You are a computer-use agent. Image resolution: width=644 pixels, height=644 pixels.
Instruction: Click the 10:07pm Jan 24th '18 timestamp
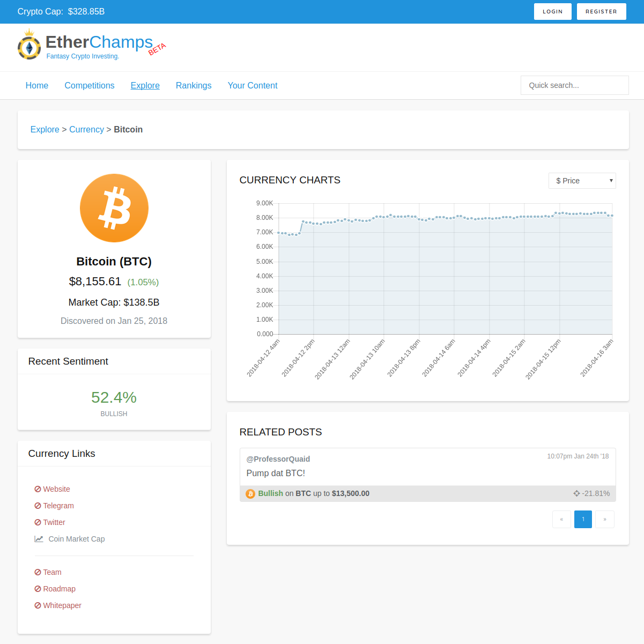578,456
